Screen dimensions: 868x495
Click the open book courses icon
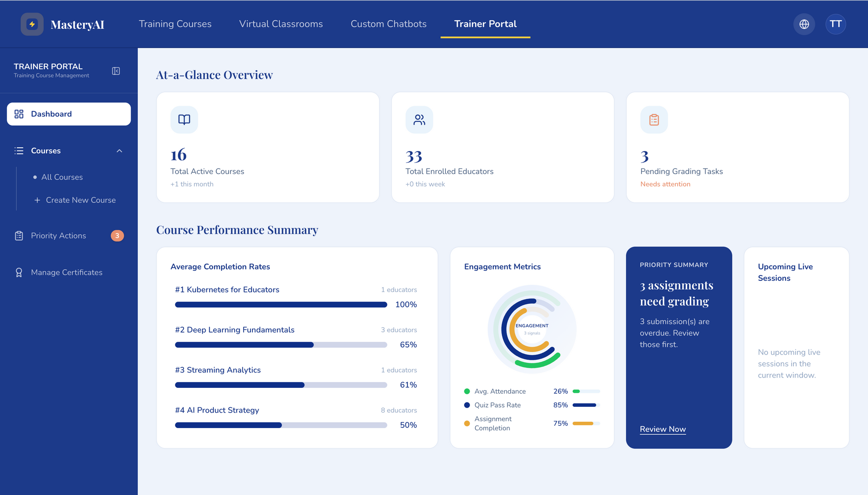184,120
